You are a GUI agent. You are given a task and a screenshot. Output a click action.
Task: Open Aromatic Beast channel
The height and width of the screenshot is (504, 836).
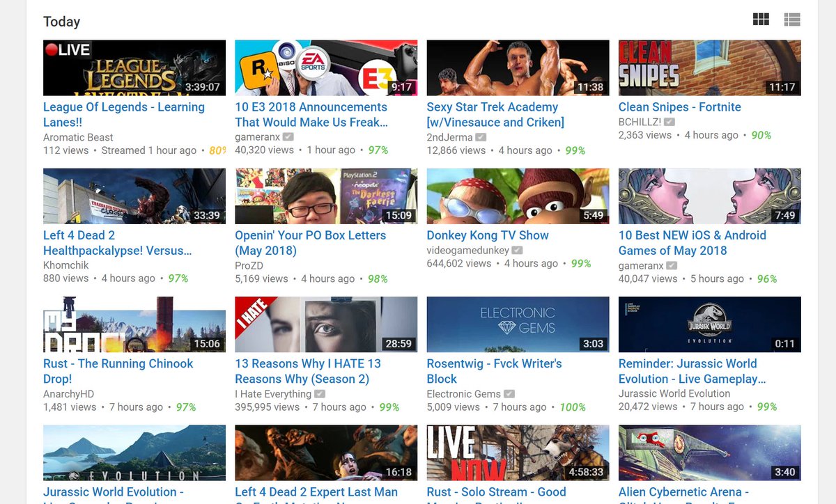(78, 137)
